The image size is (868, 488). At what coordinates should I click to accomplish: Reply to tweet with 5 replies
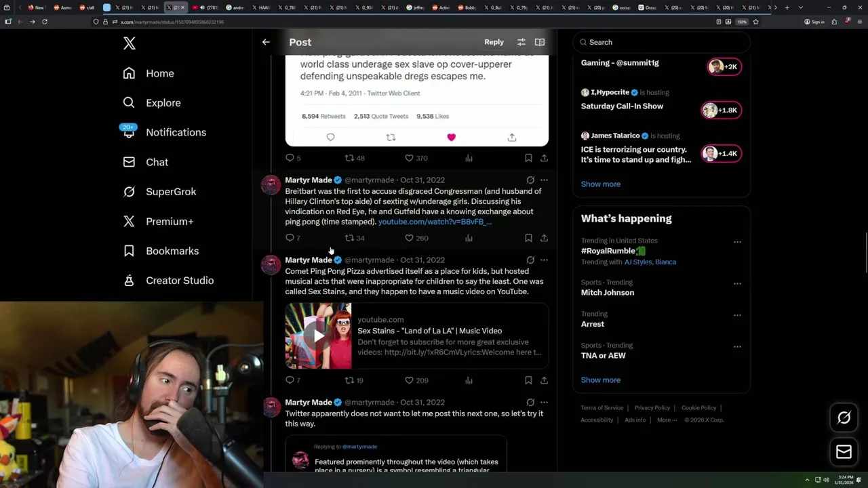click(x=293, y=158)
